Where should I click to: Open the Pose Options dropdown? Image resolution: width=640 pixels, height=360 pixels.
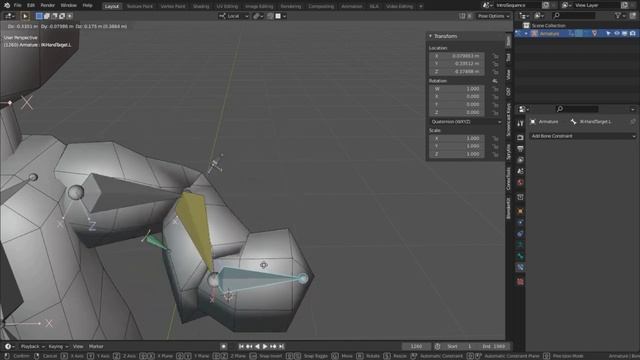coord(493,16)
